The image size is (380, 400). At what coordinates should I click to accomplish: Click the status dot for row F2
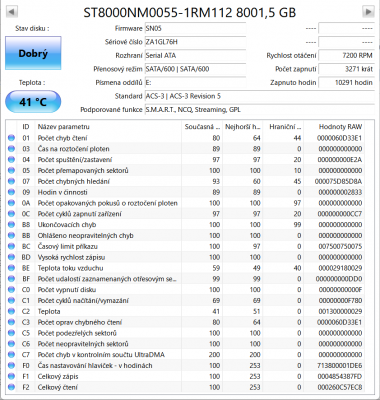pos(11,387)
